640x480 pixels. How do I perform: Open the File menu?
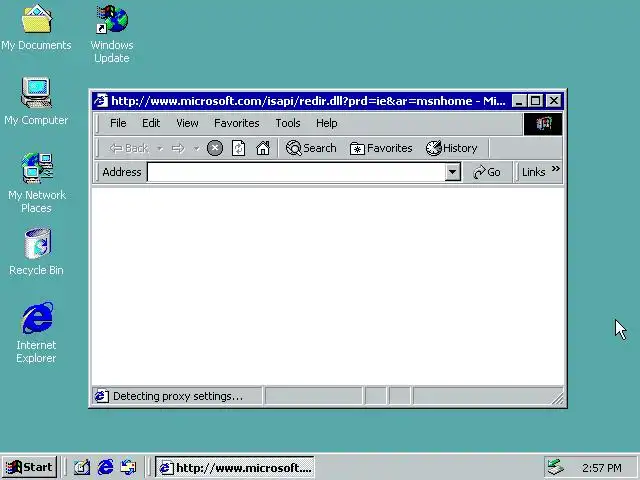(x=118, y=123)
